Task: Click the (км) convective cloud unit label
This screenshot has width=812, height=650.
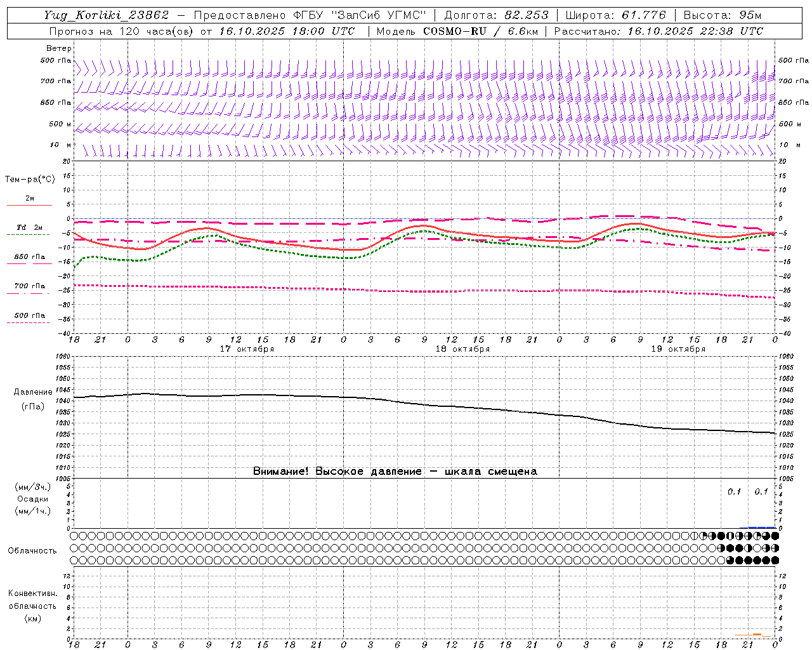Action: click(x=32, y=618)
